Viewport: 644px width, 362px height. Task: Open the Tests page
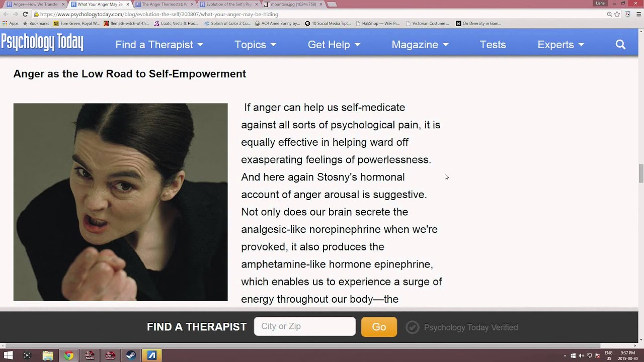click(x=493, y=44)
